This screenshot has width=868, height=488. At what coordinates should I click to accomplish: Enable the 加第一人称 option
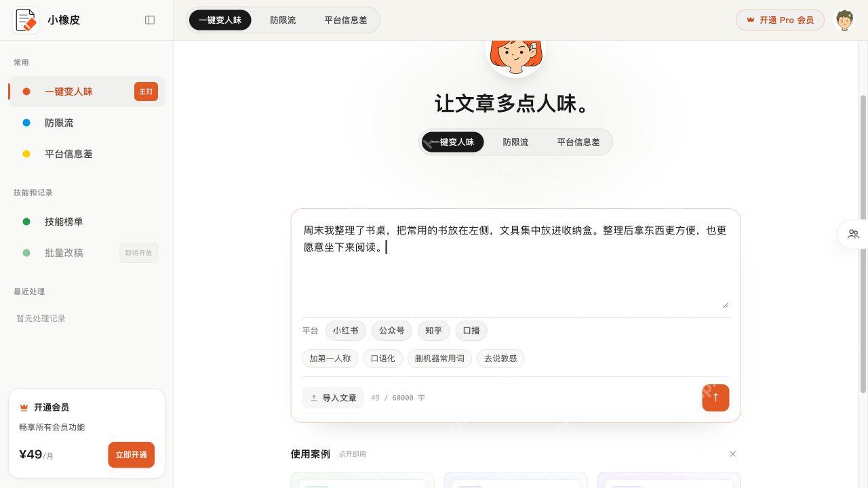pyautogui.click(x=330, y=359)
